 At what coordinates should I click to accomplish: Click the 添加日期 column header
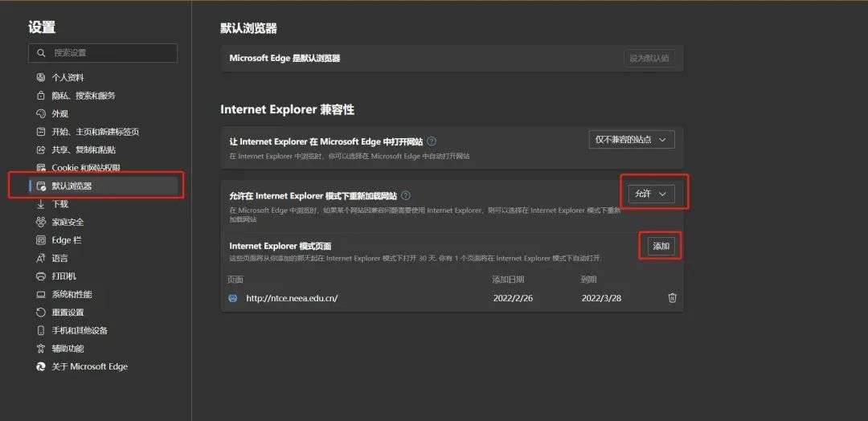(x=508, y=280)
